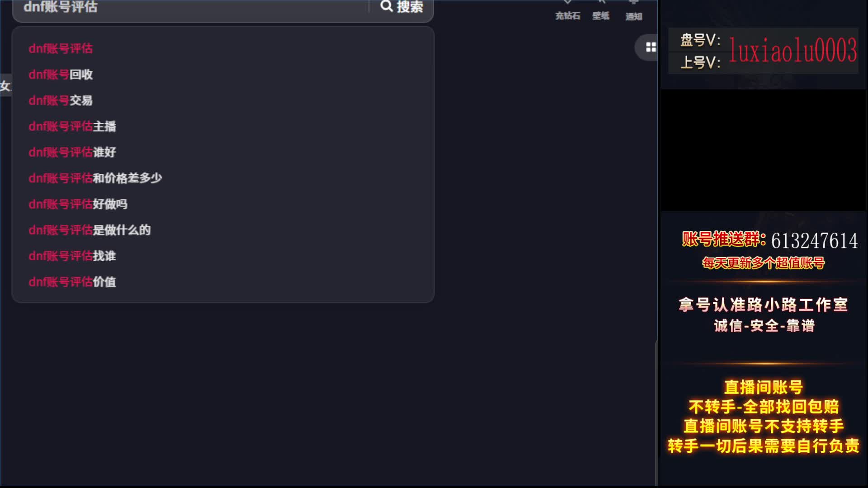Select suggestion dnf账号评估谁好
This screenshot has height=488, width=868.
pos(72,152)
